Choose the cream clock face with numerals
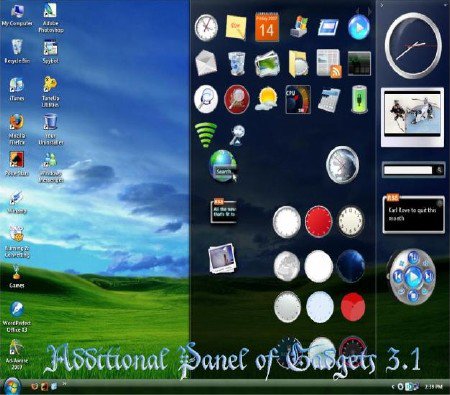This screenshot has width=450, height=395. [351, 221]
